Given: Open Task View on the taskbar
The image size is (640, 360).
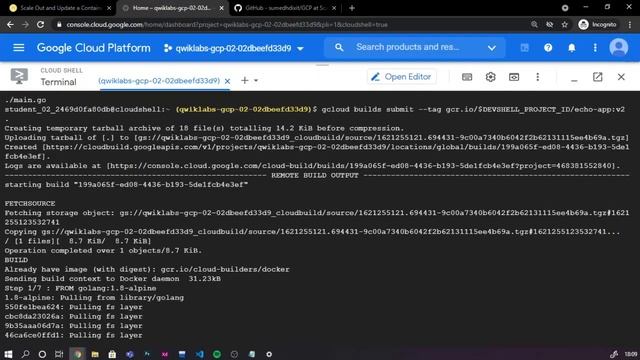Looking at the screenshot, I should pos(59,354).
